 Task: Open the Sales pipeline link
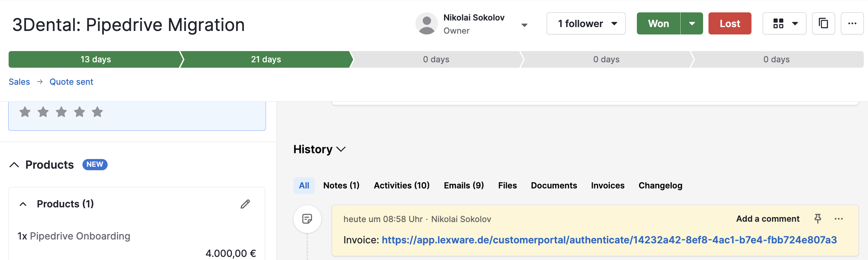[x=19, y=82]
